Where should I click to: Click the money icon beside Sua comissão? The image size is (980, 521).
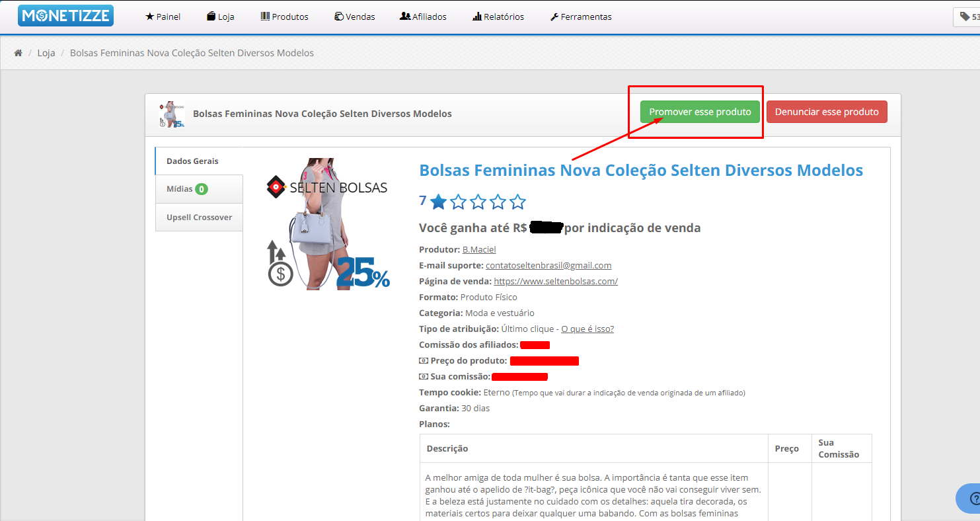[424, 377]
